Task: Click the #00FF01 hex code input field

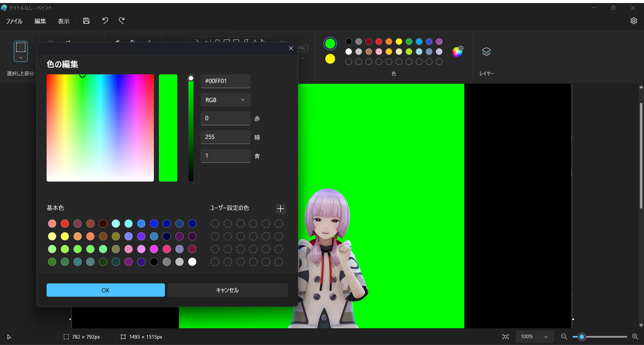Action: (x=225, y=81)
